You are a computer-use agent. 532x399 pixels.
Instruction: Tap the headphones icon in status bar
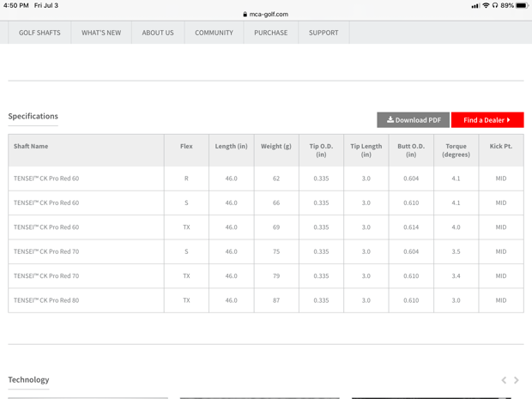tap(495, 5)
